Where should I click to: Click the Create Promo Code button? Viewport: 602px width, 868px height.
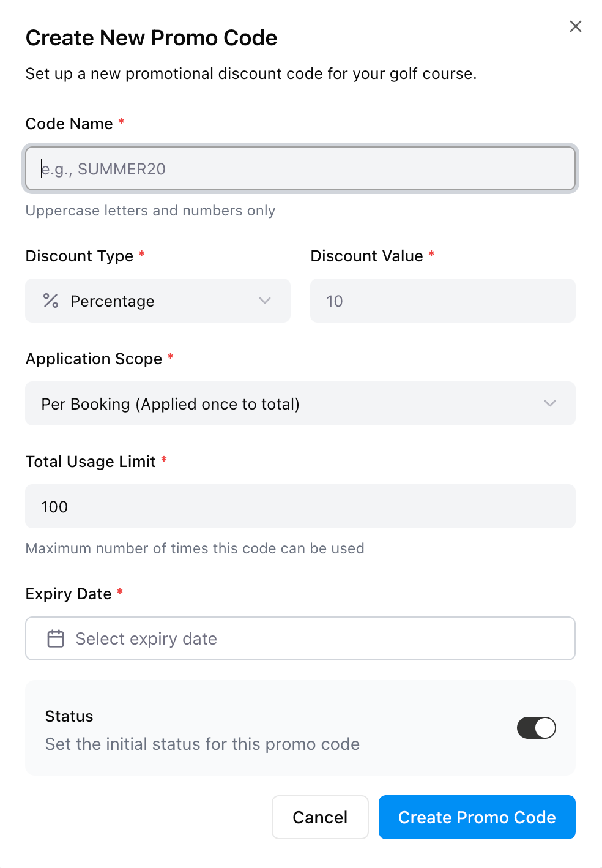point(477,817)
